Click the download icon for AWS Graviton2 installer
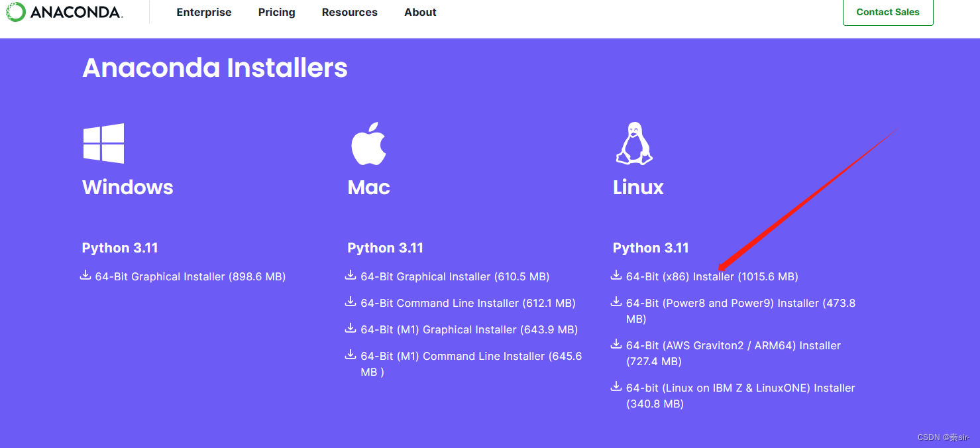 pyautogui.click(x=616, y=345)
